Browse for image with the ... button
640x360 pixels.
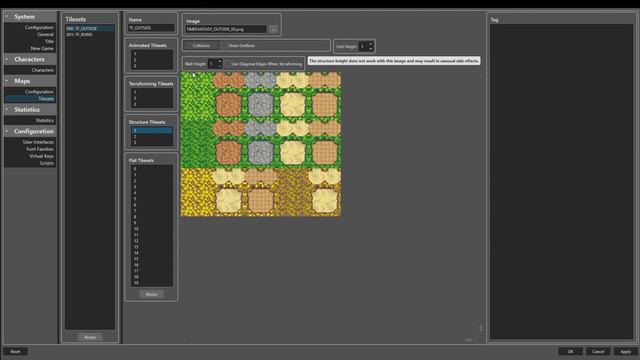(273, 29)
